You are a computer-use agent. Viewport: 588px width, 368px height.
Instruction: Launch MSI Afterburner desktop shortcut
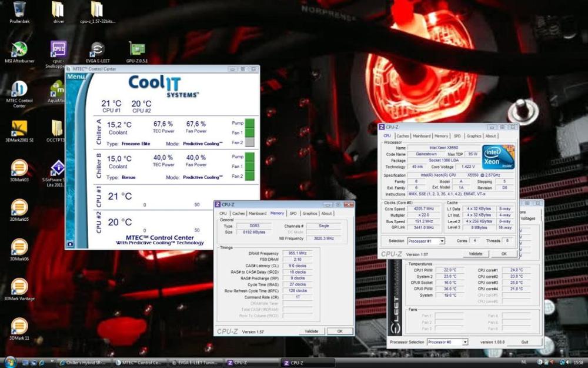point(19,52)
